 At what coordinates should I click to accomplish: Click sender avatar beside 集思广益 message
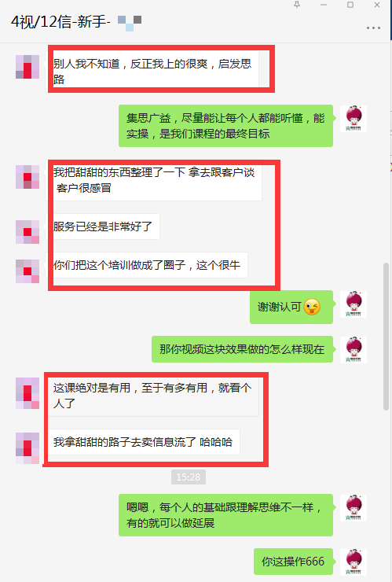pyautogui.click(x=354, y=119)
